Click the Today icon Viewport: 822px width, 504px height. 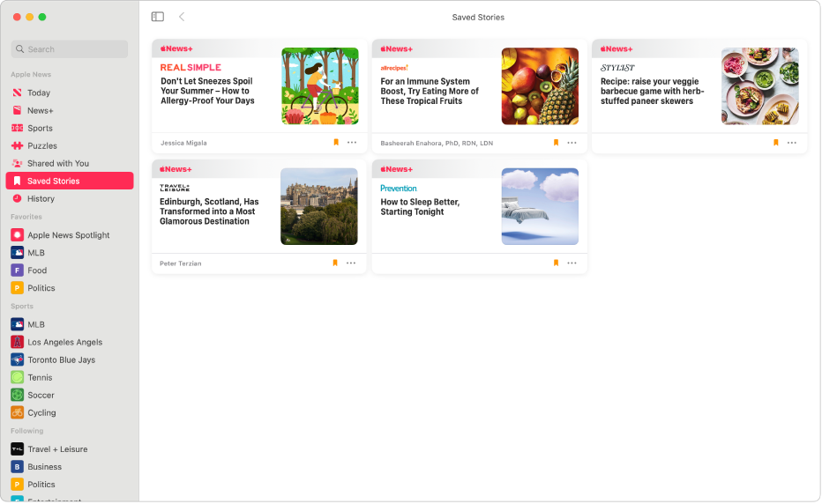point(18,93)
